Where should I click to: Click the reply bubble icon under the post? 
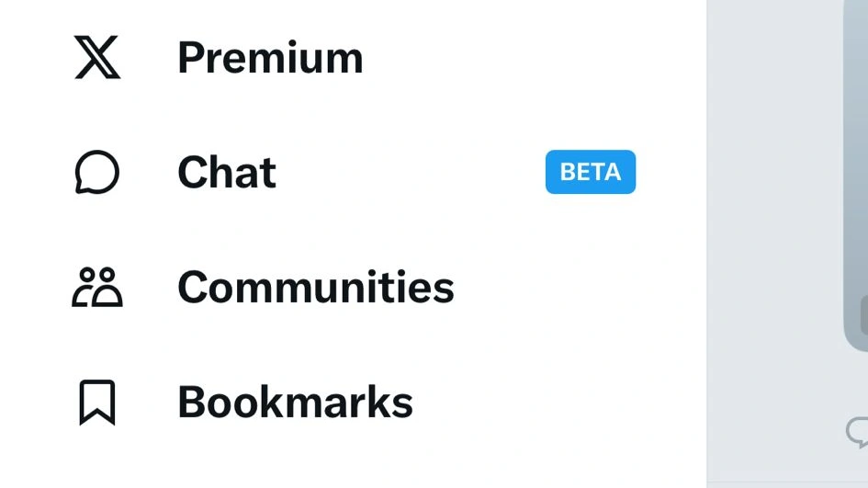click(858, 430)
